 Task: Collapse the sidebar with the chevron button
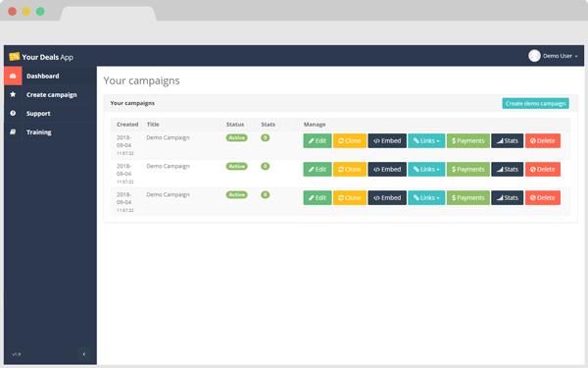[83, 353]
